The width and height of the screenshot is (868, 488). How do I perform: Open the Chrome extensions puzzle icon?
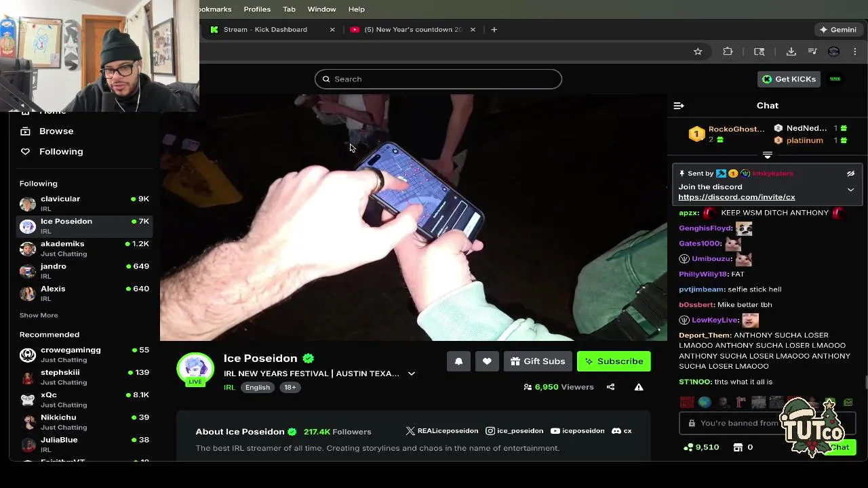coord(728,52)
